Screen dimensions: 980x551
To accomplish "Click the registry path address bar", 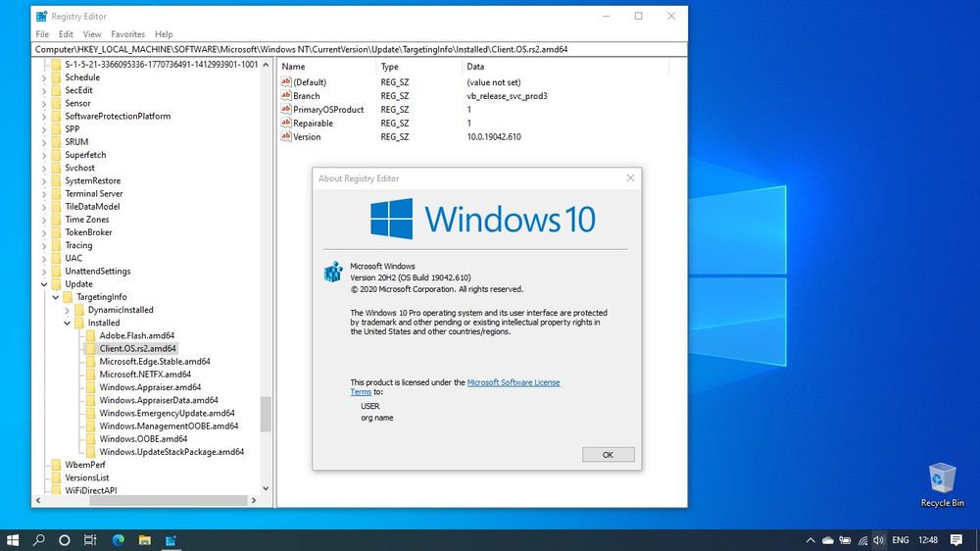I will [360, 49].
